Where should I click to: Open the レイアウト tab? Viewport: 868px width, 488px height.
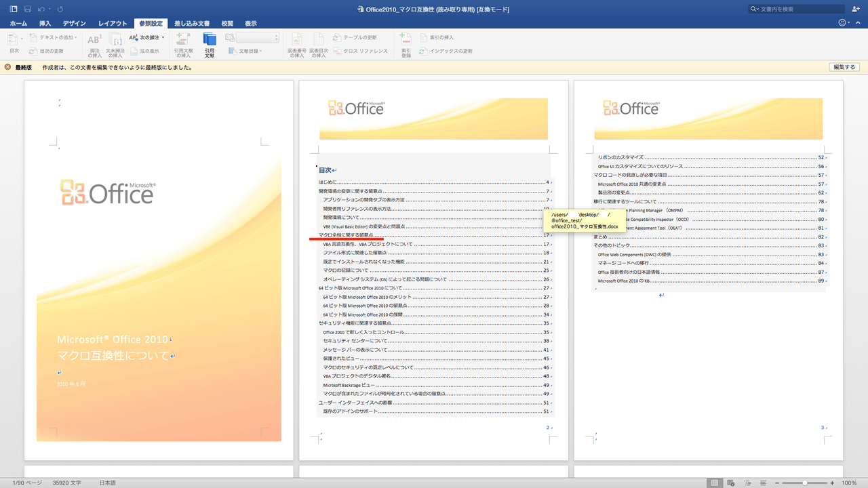coord(113,24)
